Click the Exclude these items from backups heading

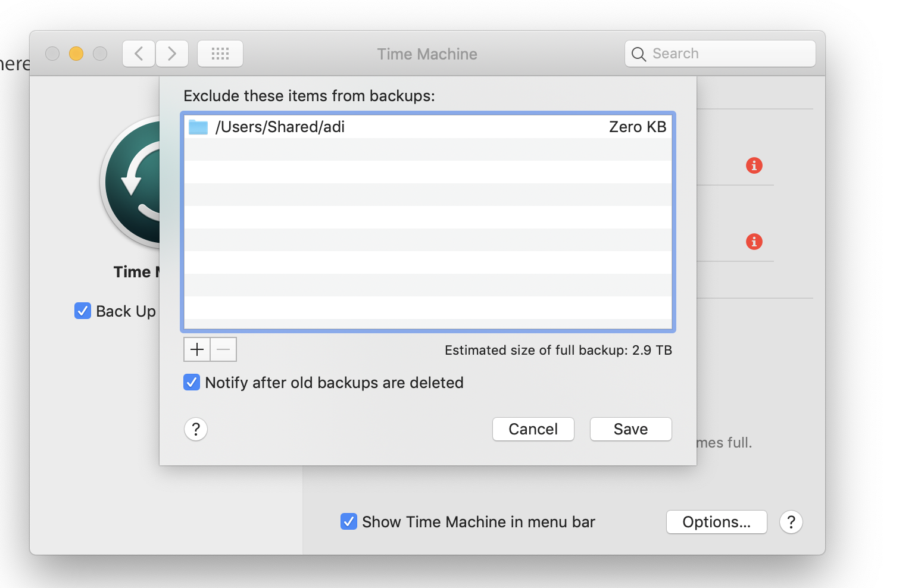[x=310, y=96]
